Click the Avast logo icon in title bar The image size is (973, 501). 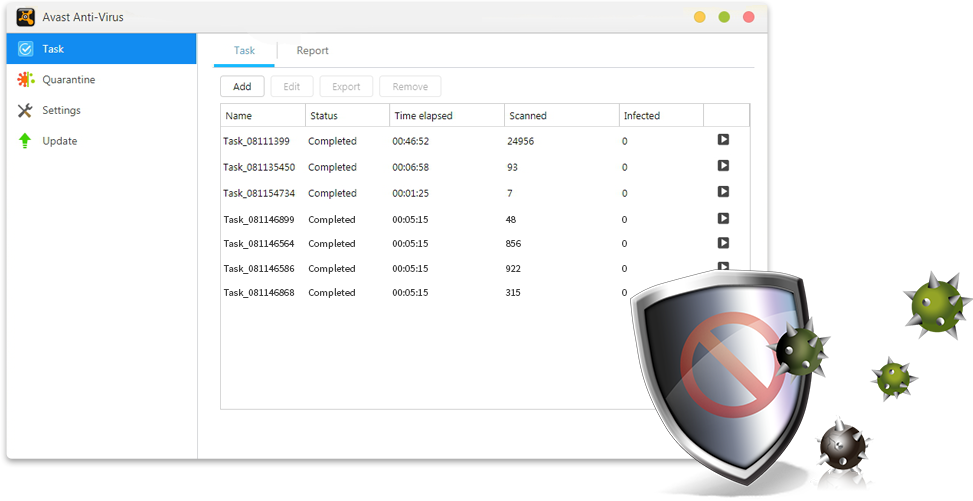pyautogui.click(x=25, y=17)
